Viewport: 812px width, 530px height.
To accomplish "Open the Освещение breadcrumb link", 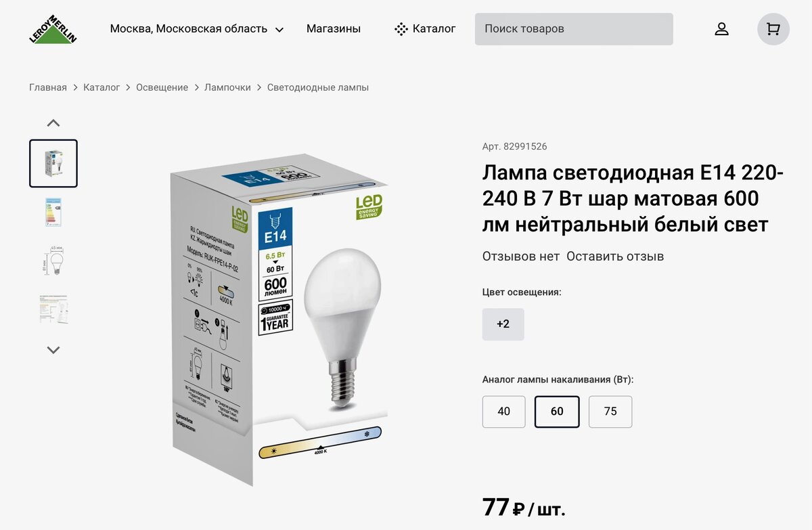I will click(x=162, y=87).
